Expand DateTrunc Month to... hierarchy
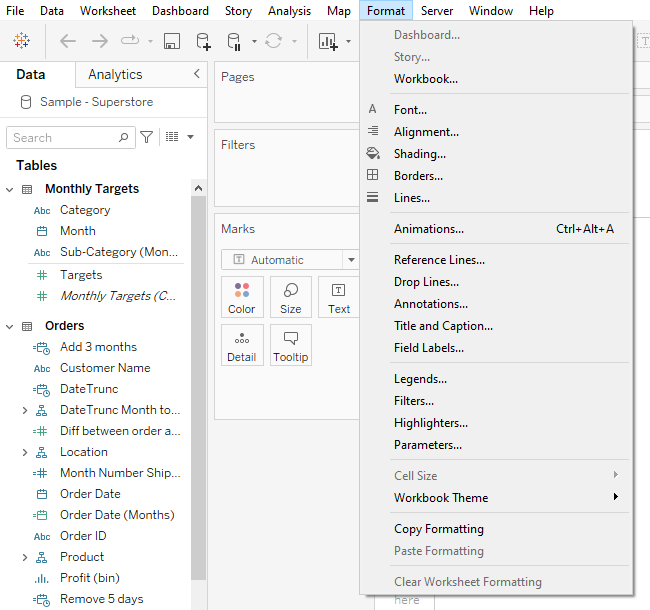 [x=25, y=410]
